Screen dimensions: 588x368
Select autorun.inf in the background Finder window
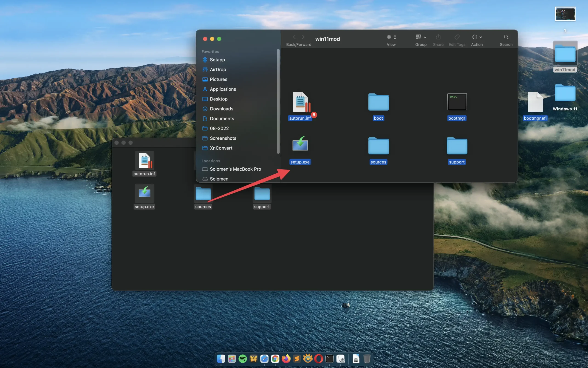(x=144, y=164)
